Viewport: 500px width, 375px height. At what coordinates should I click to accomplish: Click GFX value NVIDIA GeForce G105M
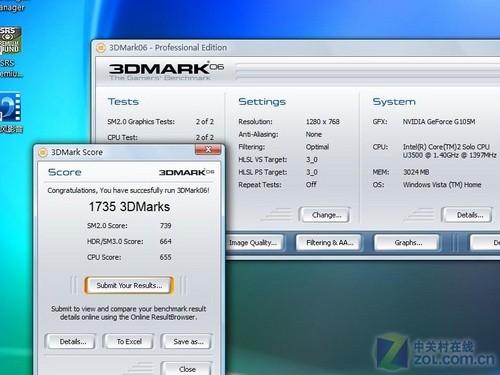439,122
